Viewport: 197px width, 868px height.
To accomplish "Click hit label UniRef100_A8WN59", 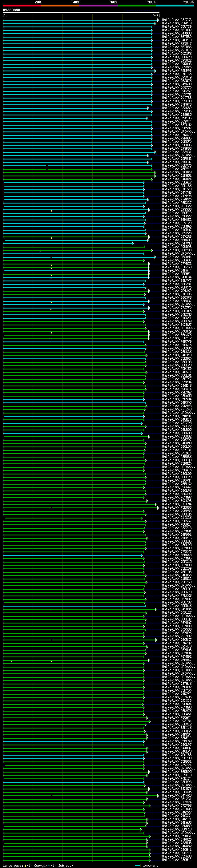I will 177,826.
